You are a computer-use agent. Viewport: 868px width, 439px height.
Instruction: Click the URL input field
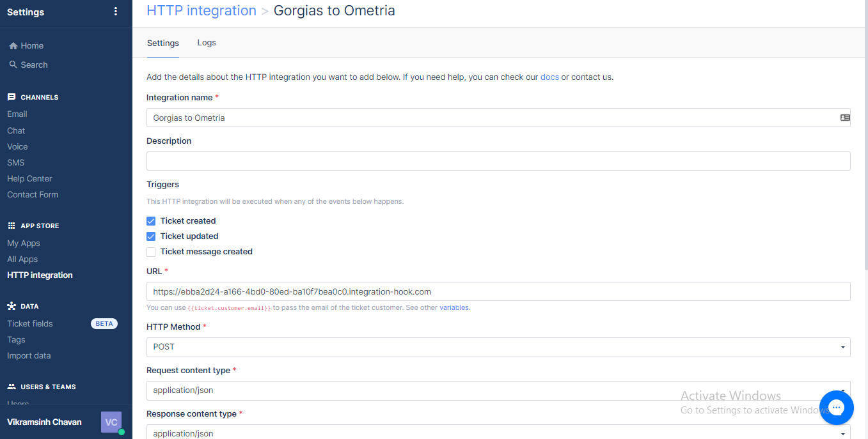point(498,291)
